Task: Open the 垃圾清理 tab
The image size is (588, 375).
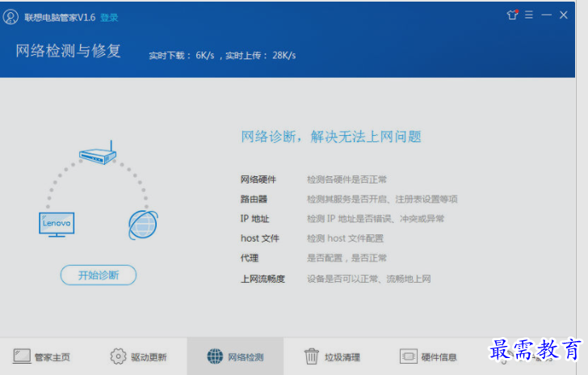Action: (x=332, y=356)
